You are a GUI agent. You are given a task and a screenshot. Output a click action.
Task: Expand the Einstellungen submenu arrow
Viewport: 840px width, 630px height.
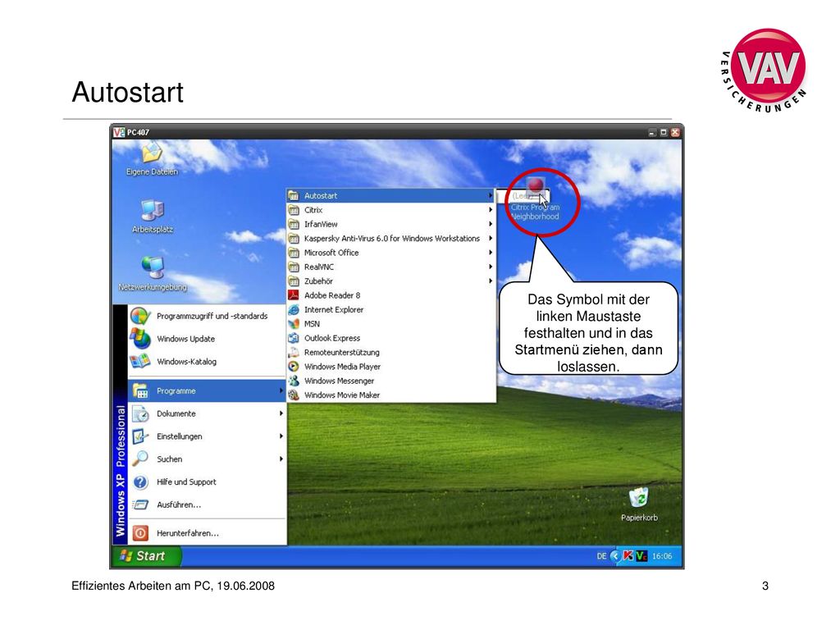tap(281, 436)
